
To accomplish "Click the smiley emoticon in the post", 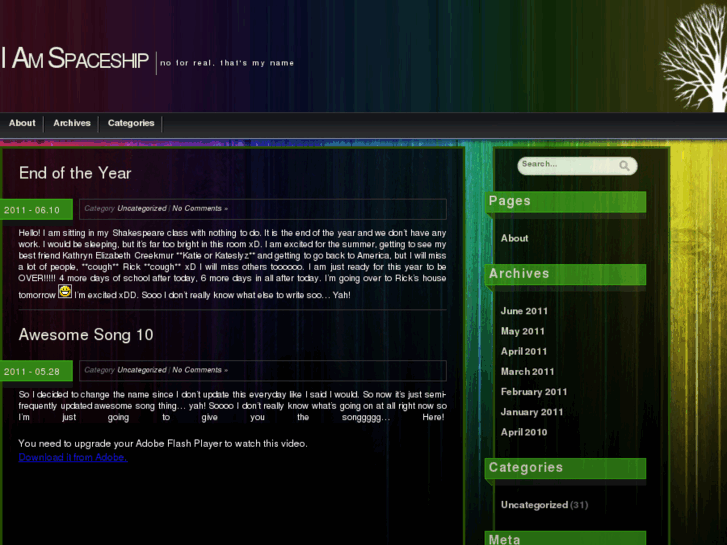I will (65, 291).
